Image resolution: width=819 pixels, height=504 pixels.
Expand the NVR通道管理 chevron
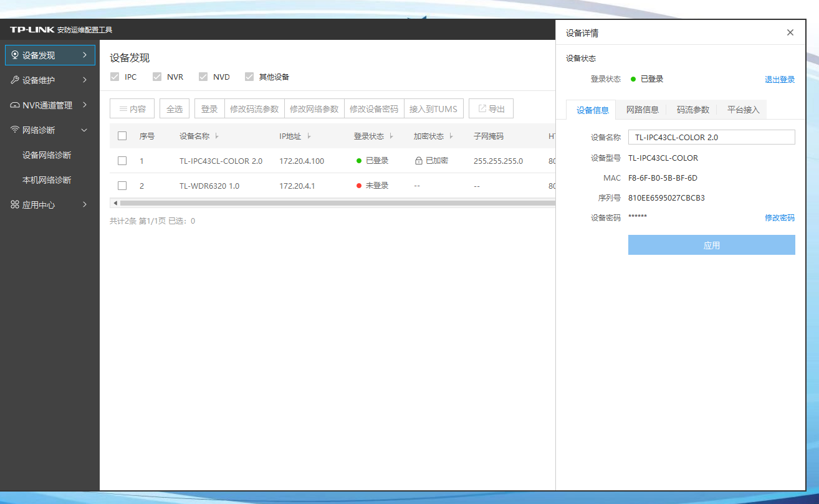(84, 105)
